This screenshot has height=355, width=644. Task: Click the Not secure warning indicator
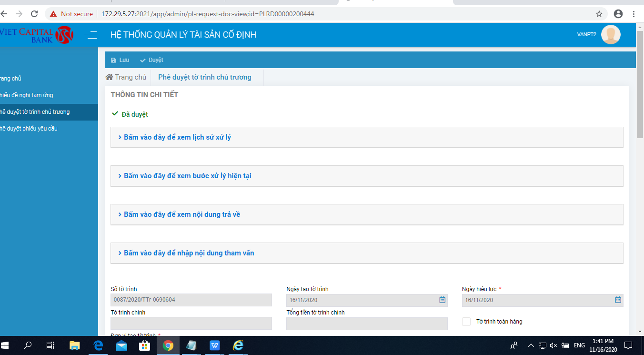[71, 14]
